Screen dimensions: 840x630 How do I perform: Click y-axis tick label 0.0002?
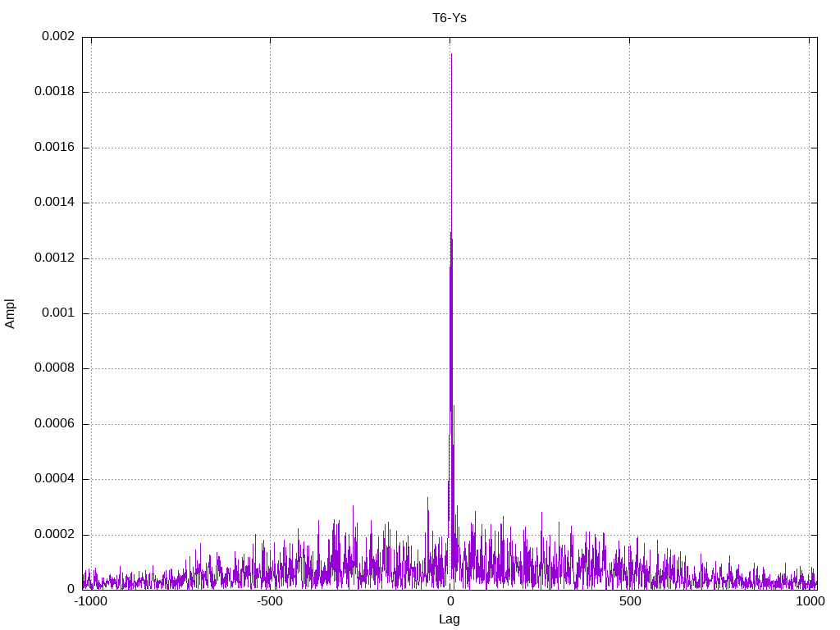click(x=54, y=535)
